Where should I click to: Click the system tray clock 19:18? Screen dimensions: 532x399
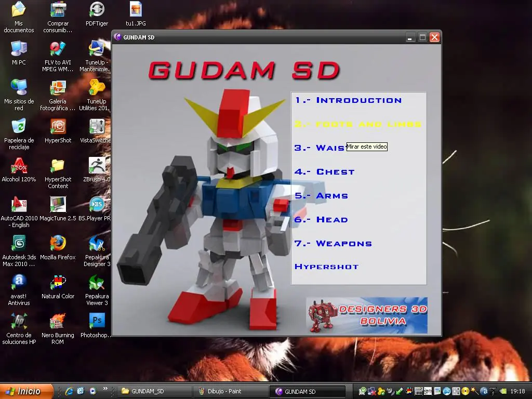pyautogui.click(x=518, y=391)
